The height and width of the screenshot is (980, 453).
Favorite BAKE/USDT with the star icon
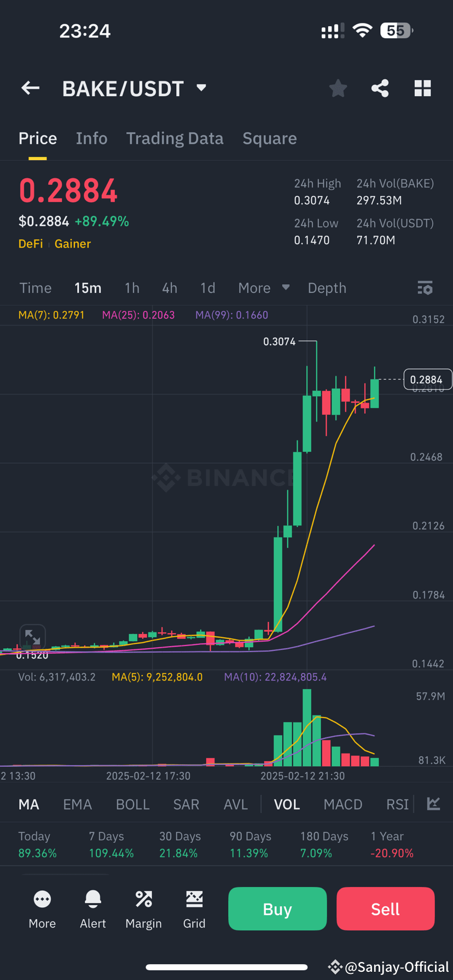pyautogui.click(x=338, y=88)
